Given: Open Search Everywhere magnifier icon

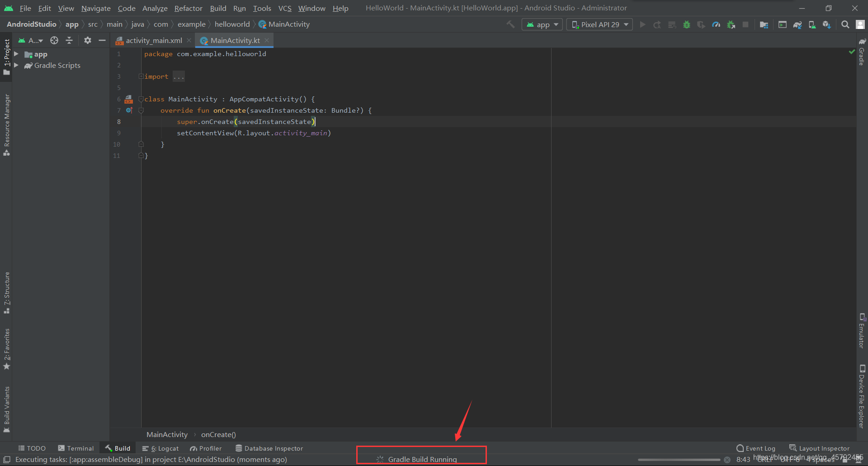Looking at the screenshot, I should 845,24.
